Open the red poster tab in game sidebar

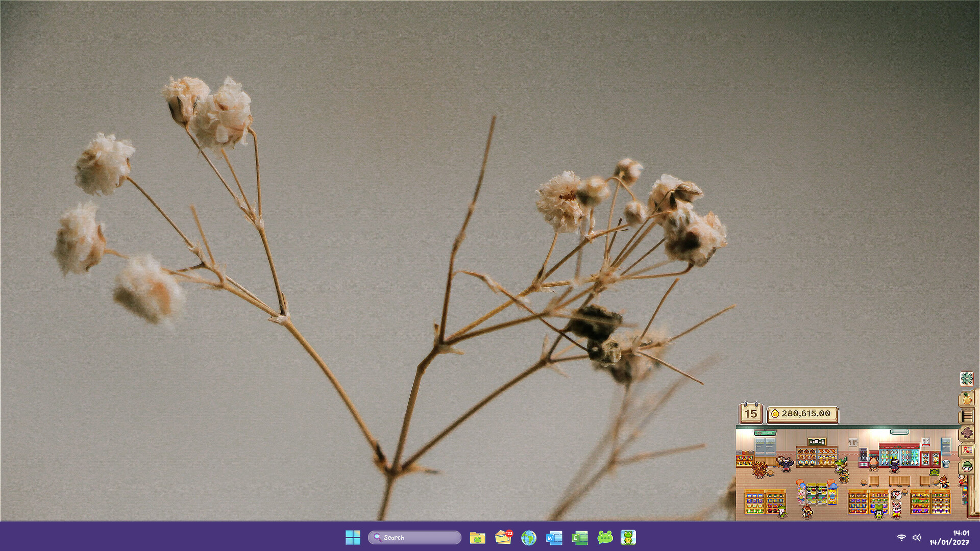coord(967,450)
